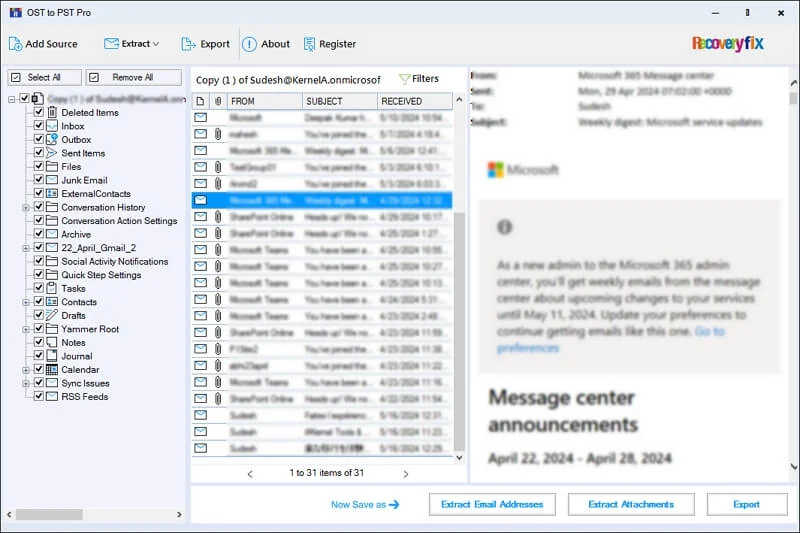Go to the previous page of items
800x533 pixels.
(250, 474)
